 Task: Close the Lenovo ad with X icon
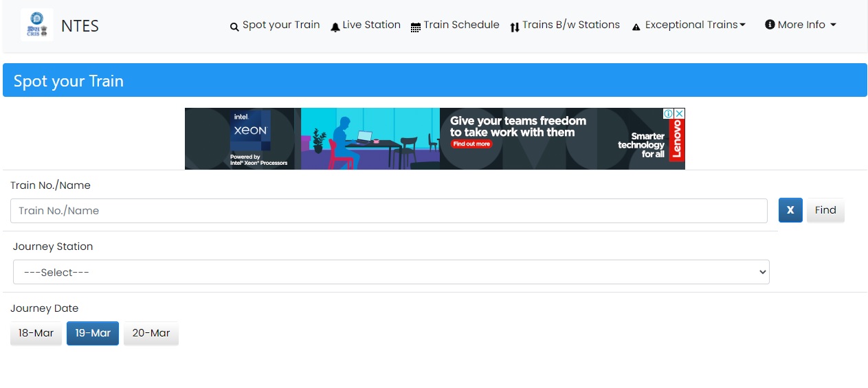point(679,113)
